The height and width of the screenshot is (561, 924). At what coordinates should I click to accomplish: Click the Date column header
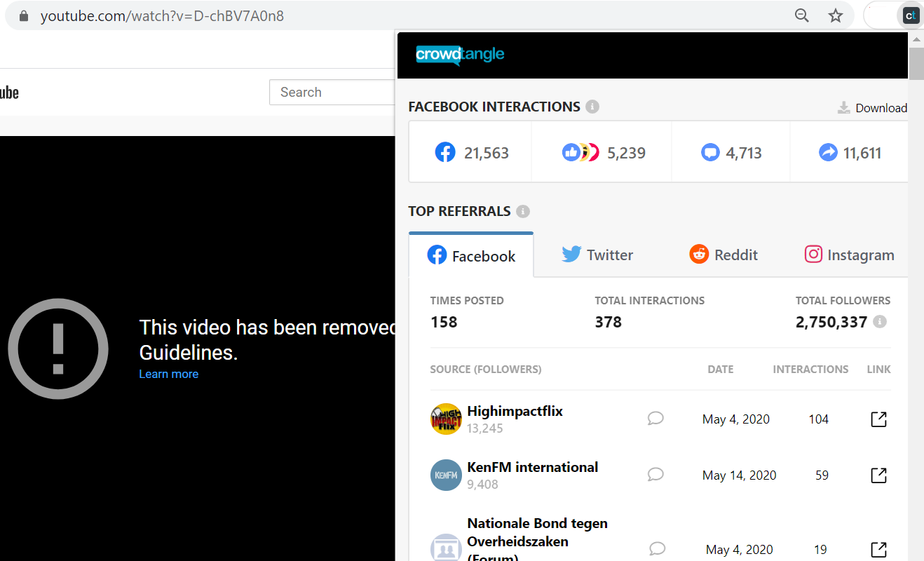[x=721, y=369]
